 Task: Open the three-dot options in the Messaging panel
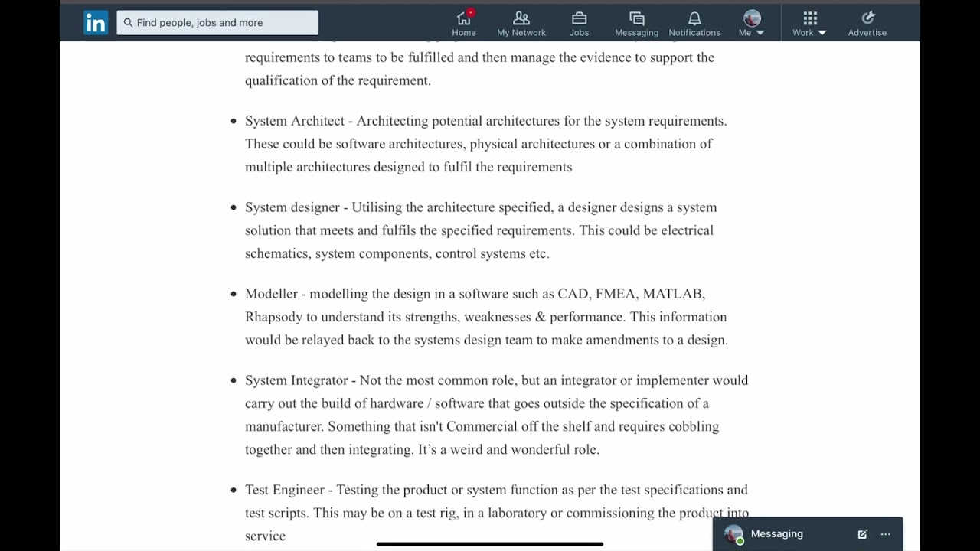pyautogui.click(x=886, y=534)
